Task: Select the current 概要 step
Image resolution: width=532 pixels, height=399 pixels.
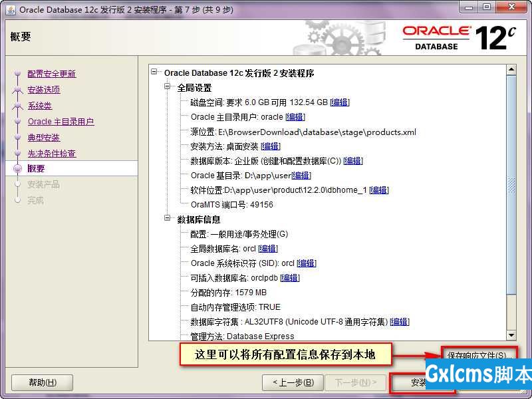Action: (36, 169)
